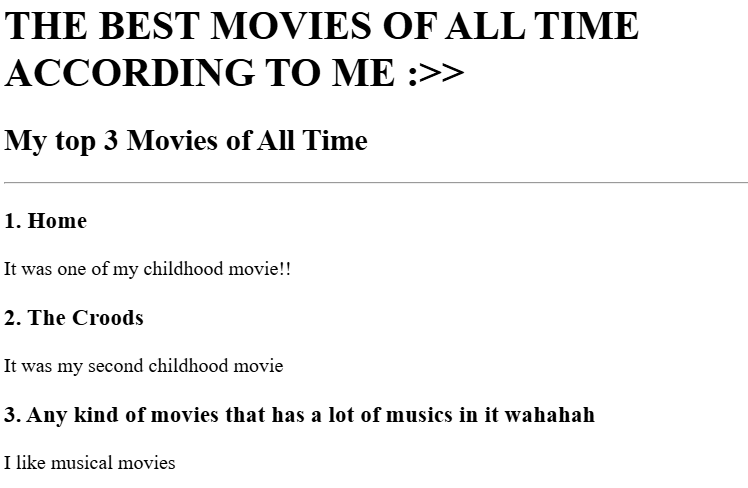Image resolution: width=748 pixels, height=488 pixels.
Task: Click the "2. The Croods" heading
Action: point(74,318)
